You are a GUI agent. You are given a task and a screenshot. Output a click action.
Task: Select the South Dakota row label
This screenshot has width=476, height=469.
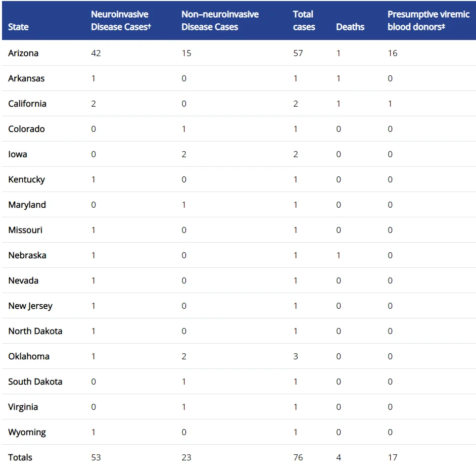(x=35, y=382)
